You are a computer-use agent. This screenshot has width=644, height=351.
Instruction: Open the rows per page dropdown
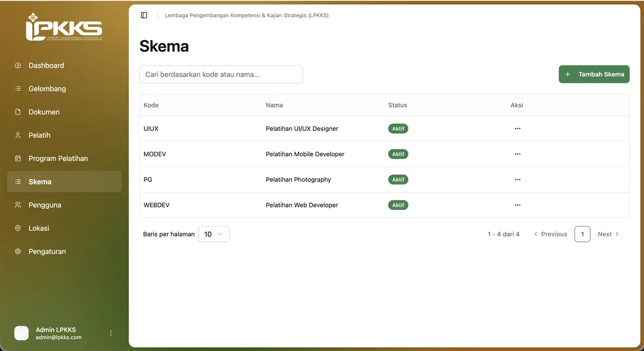coord(214,234)
